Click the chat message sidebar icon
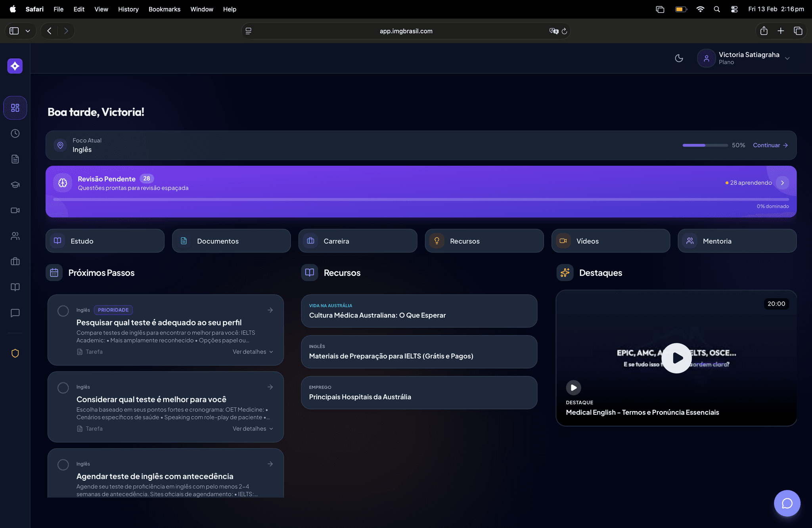Image resolution: width=812 pixels, height=528 pixels. point(15,313)
